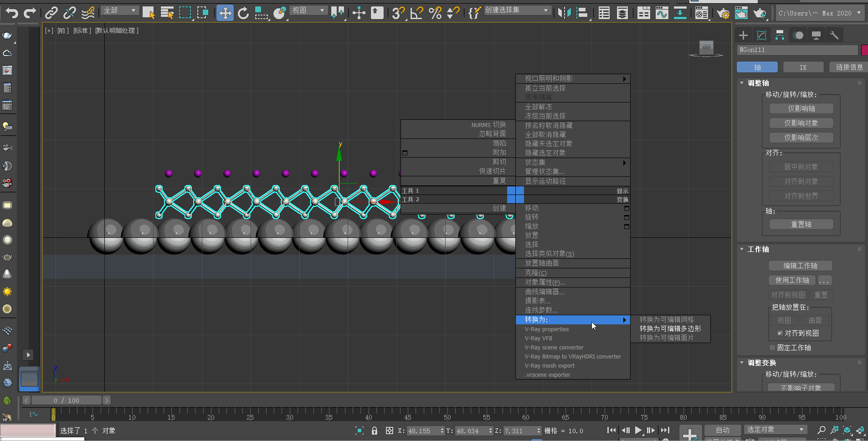Choose the Rectangular Selection Region icon

click(185, 13)
